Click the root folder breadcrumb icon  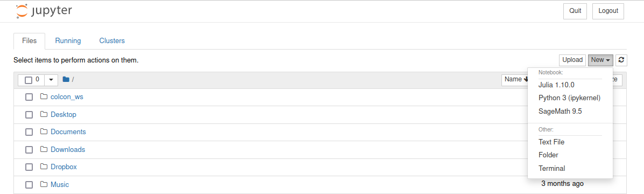[66, 79]
